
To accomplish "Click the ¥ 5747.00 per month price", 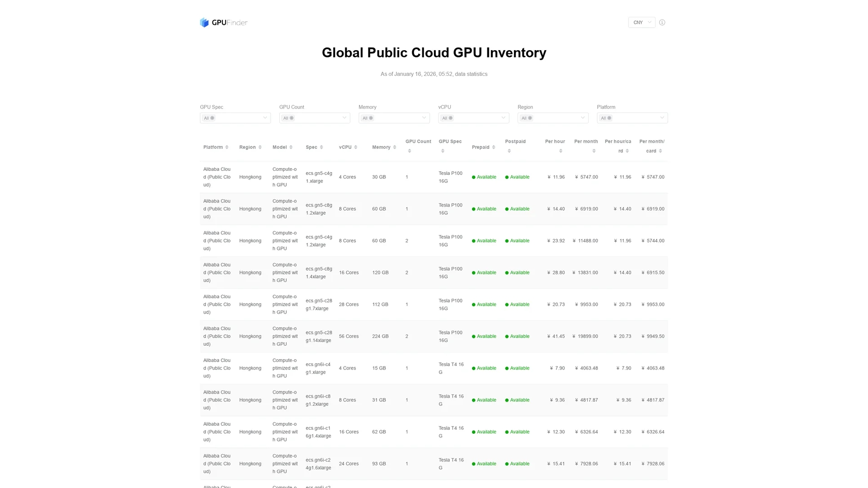I will click(x=586, y=177).
